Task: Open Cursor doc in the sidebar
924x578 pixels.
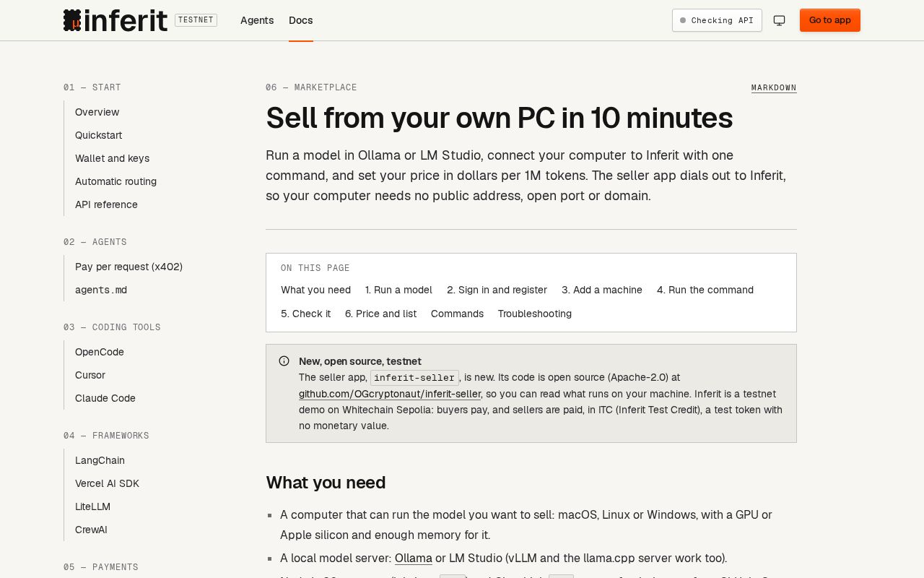Action: pos(90,375)
